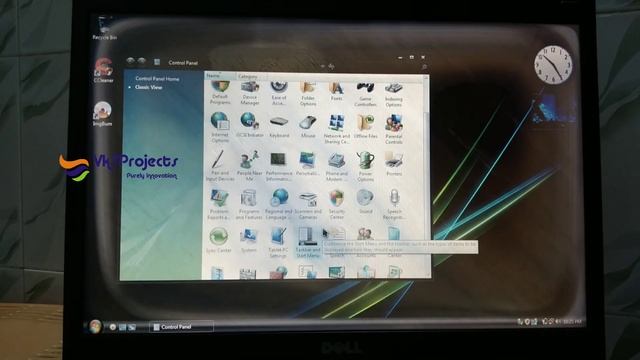Open Network and Sharing Center
Image resolution: width=640 pixels, height=360 pixels.
337,129
